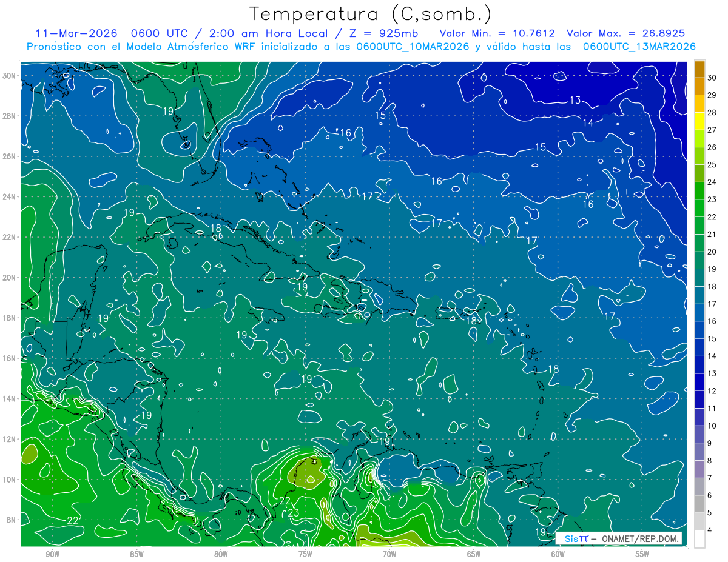Click the "80W" longitude axis label
This screenshot has height=562, width=728.
pos(221,554)
